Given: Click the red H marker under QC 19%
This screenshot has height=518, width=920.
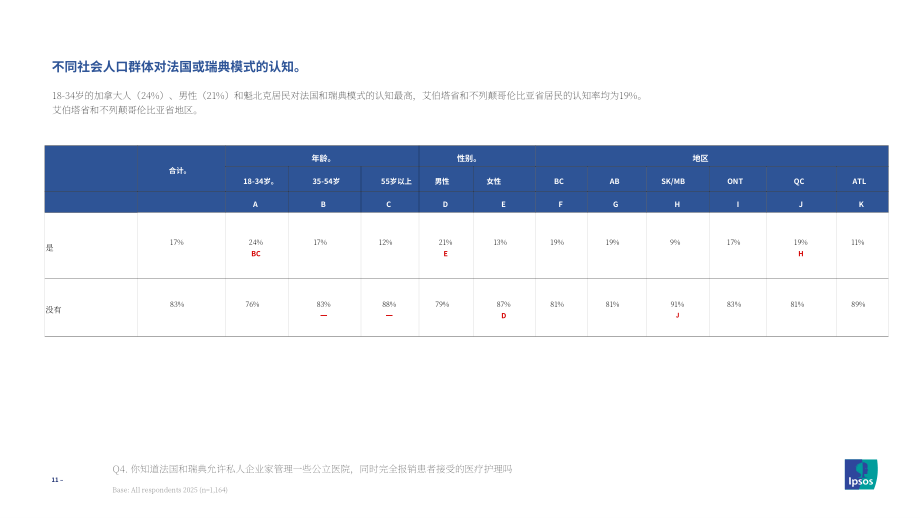Looking at the screenshot, I should pyautogui.click(x=801, y=254).
